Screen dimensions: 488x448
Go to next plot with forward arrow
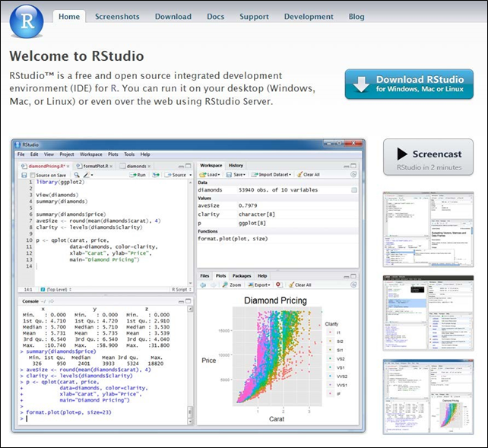(x=214, y=285)
